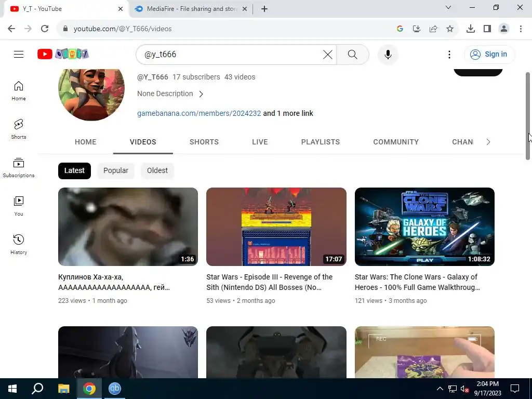Click the channel avatar picture
Viewport: 532px width, 399px height.
coord(91,95)
